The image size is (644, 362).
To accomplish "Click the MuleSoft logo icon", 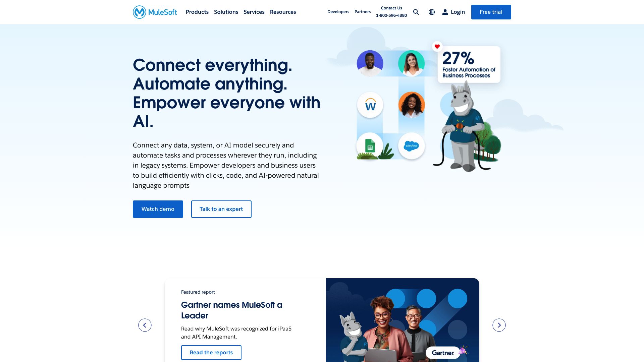I will pyautogui.click(x=139, y=12).
